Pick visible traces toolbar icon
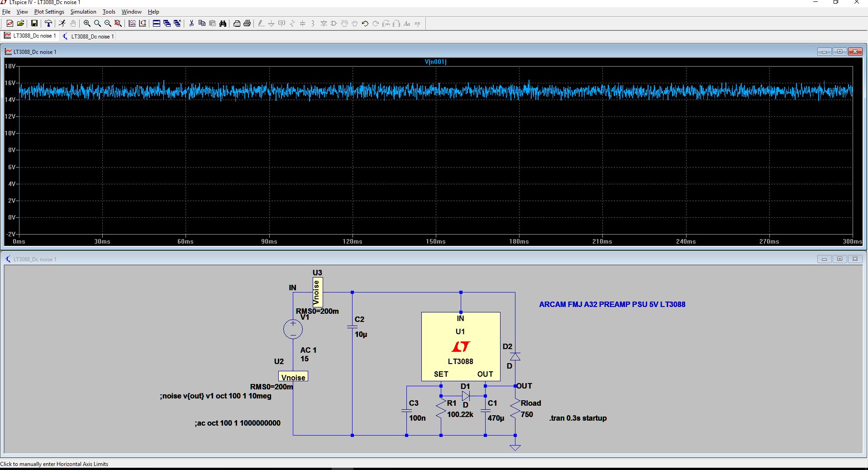Screen dimensions: 868x470 pos(132,24)
